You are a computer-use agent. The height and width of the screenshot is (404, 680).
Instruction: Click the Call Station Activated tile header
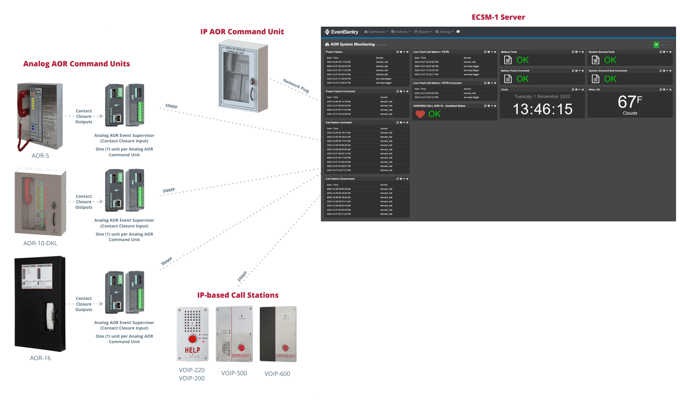[x=367, y=123]
